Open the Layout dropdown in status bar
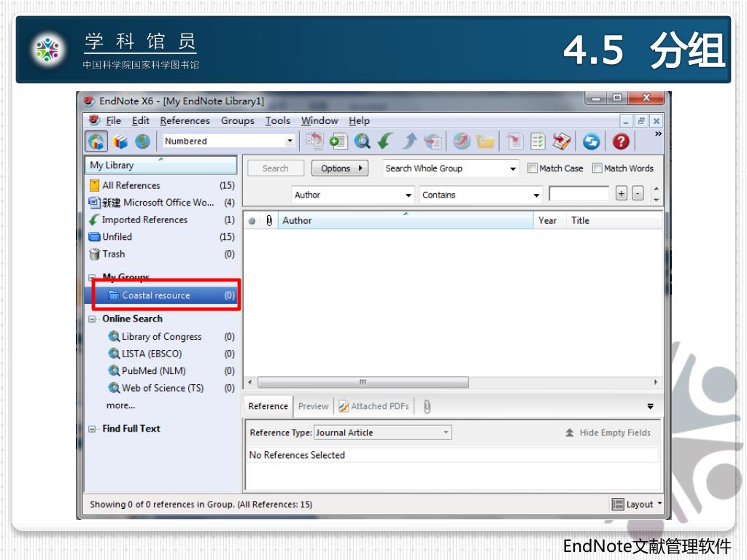Image resolution: width=747 pixels, height=560 pixels. click(x=659, y=503)
